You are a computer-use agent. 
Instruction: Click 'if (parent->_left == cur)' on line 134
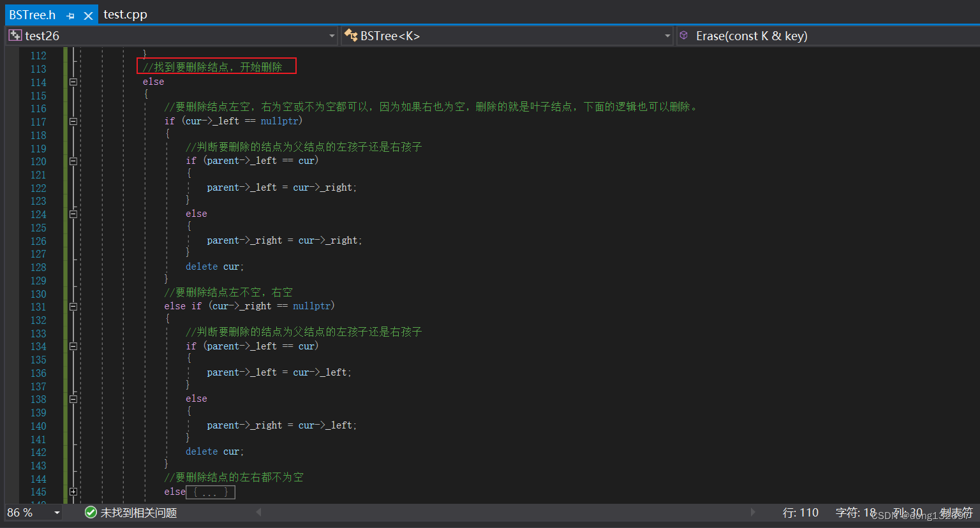pos(252,346)
